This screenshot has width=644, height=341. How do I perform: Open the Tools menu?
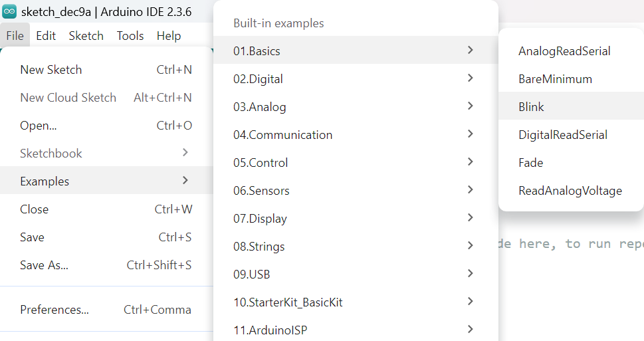(130, 36)
